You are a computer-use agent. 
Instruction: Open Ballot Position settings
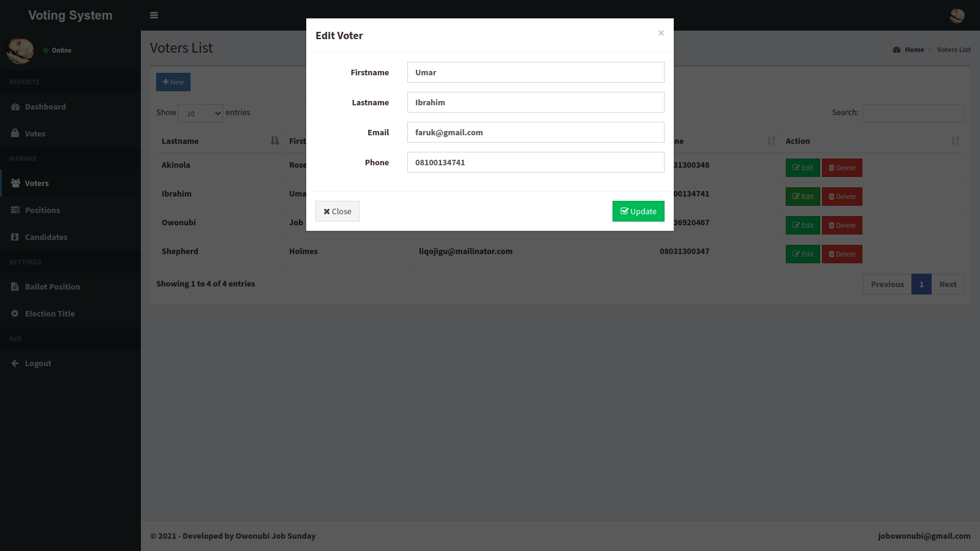coord(70,287)
